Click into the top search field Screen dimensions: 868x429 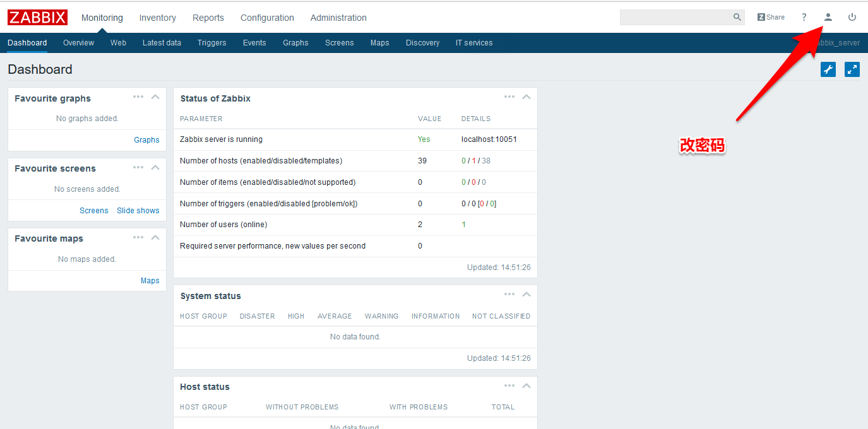(x=676, y=18)
